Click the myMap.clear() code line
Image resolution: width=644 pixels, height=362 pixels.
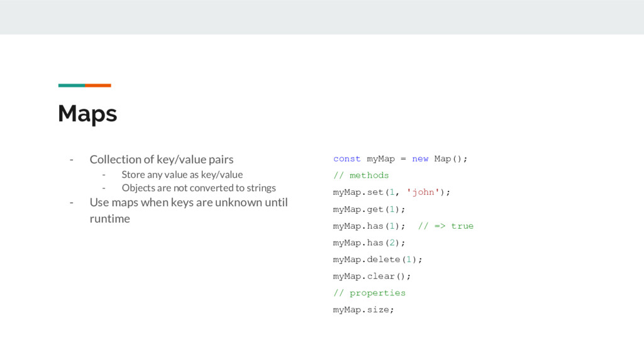[x=372, y=277]
